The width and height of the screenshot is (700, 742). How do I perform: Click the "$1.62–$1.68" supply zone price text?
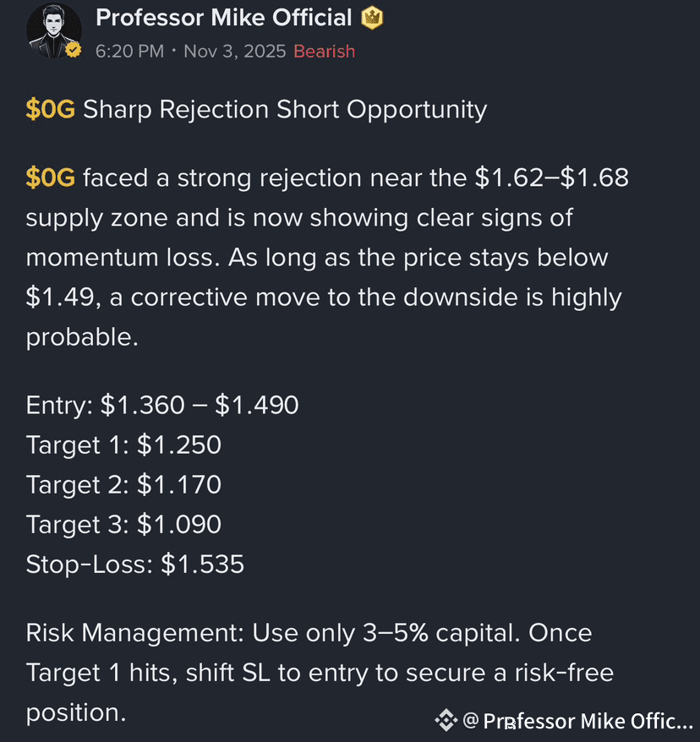click(x=551, y=178)
